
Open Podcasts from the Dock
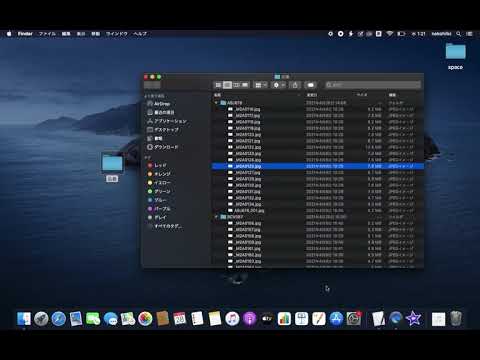249,319
